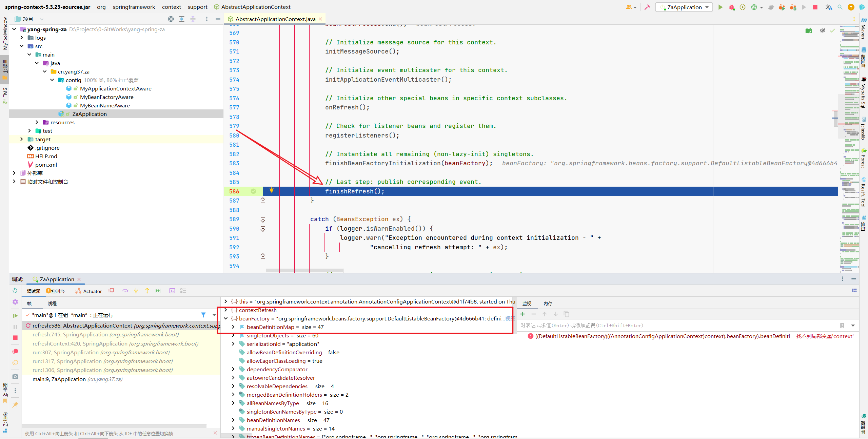Open the Actuator tab
This screenshot has height=439, width=868.
[x=88, y=291]
